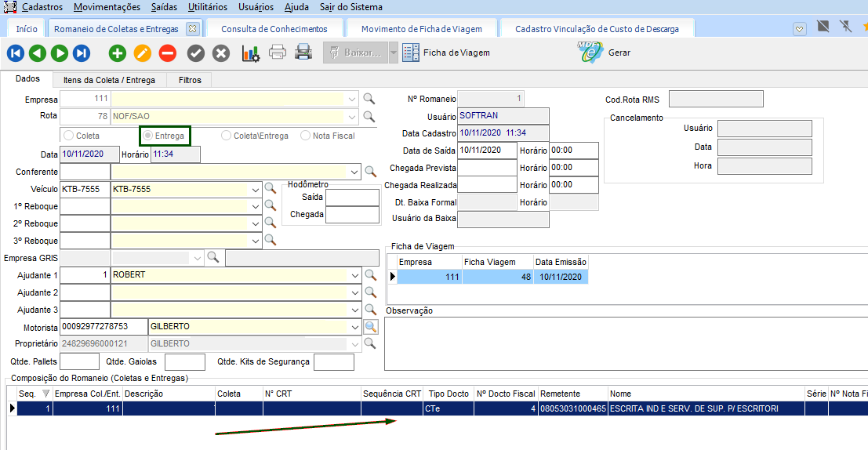
Task: Click the Observação text area
Action: (626, 343)
